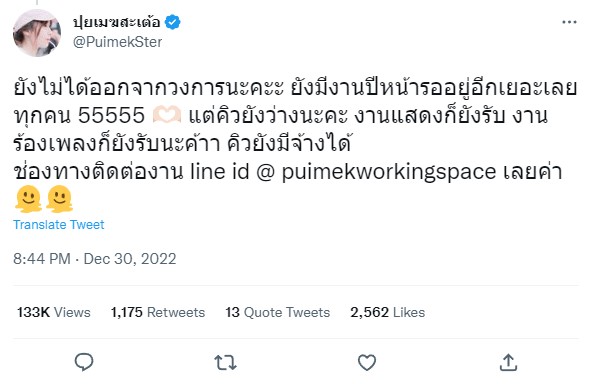This screenshot has height=384, width=592.
Task: Retweet using the retweet arrows icon
Action: click(225, 362)
